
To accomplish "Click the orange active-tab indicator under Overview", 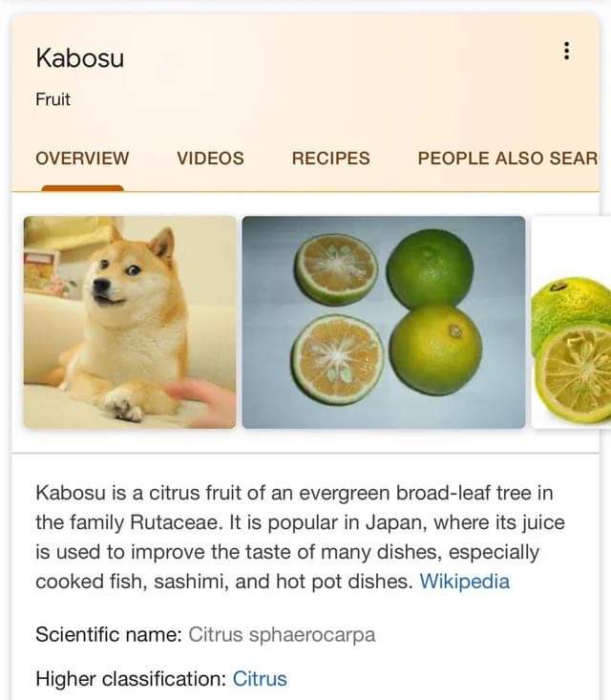I will click(x=82, y=188).
